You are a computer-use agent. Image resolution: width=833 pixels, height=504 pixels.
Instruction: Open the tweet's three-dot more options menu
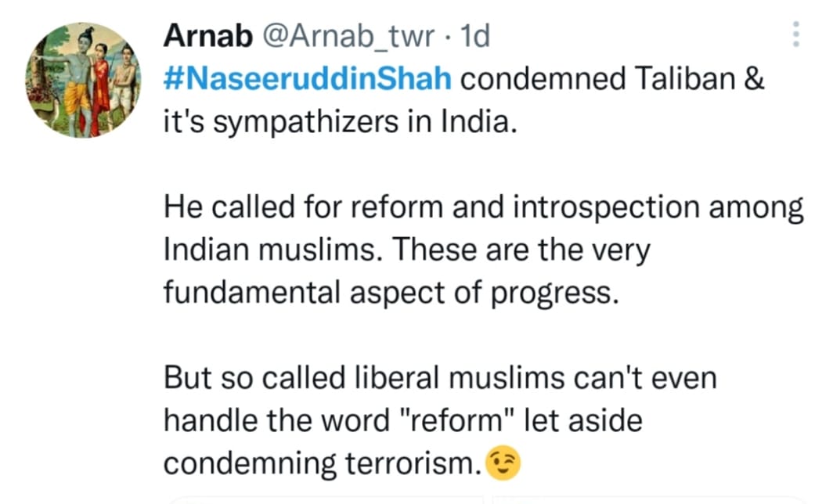796,34
